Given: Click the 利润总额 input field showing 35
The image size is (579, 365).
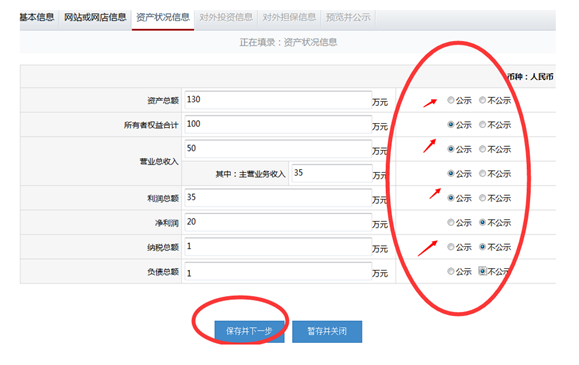Looking at the screenshot, I should [x=278, y=197].
